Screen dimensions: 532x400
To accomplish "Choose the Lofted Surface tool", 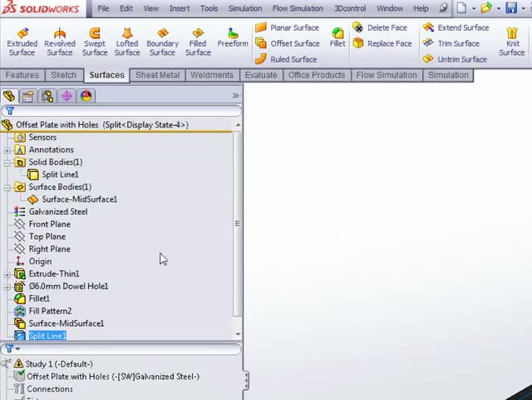I will point(127,42).
